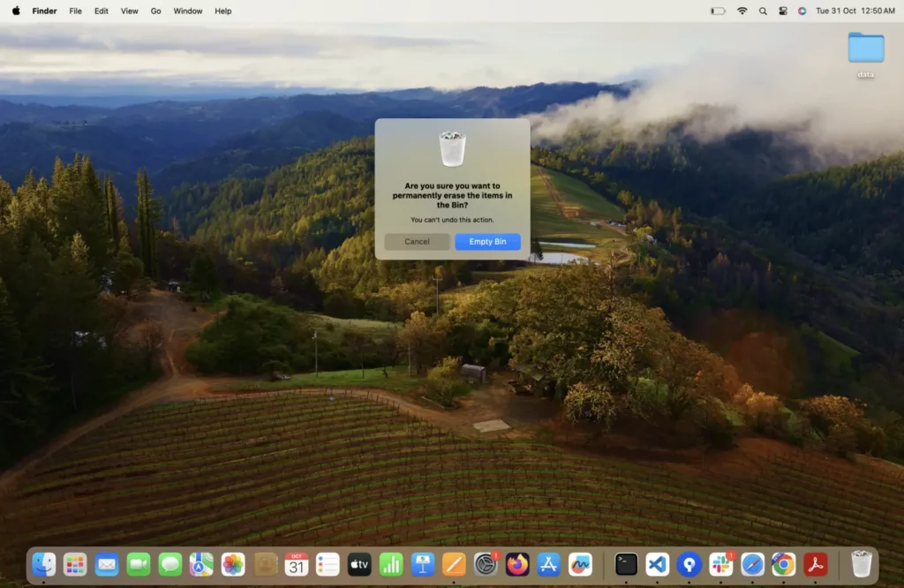Open the Wi-Fi status menu
904x588 pixels.
[742, 11]
